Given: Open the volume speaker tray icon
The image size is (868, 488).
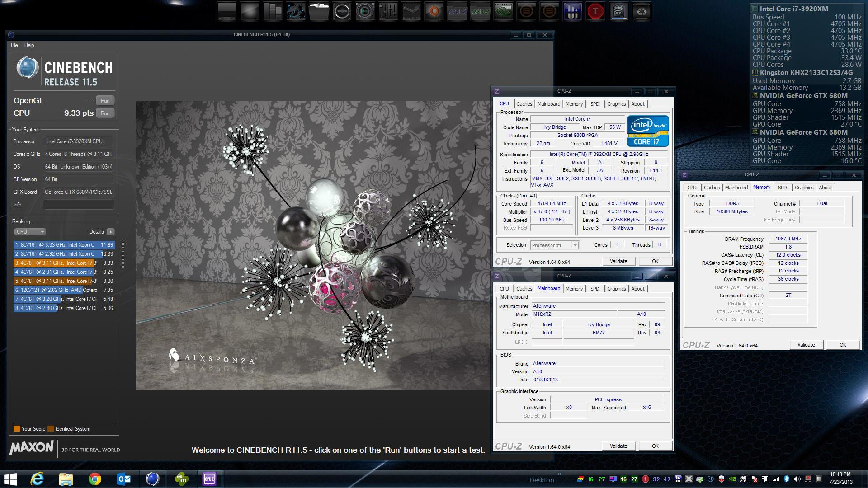Looking at the screenshot, I should point(797,479).
